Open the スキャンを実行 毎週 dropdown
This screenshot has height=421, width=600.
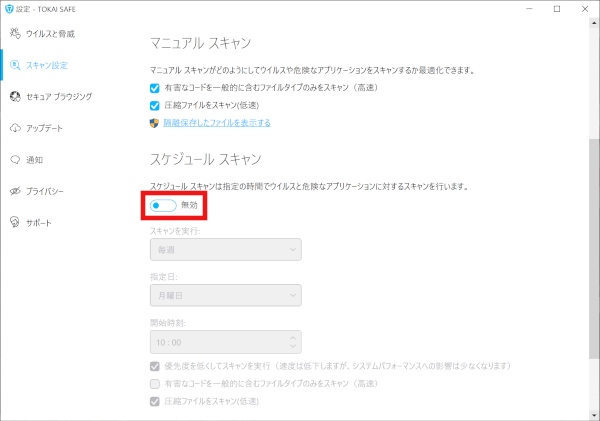[x=225, y=249]
